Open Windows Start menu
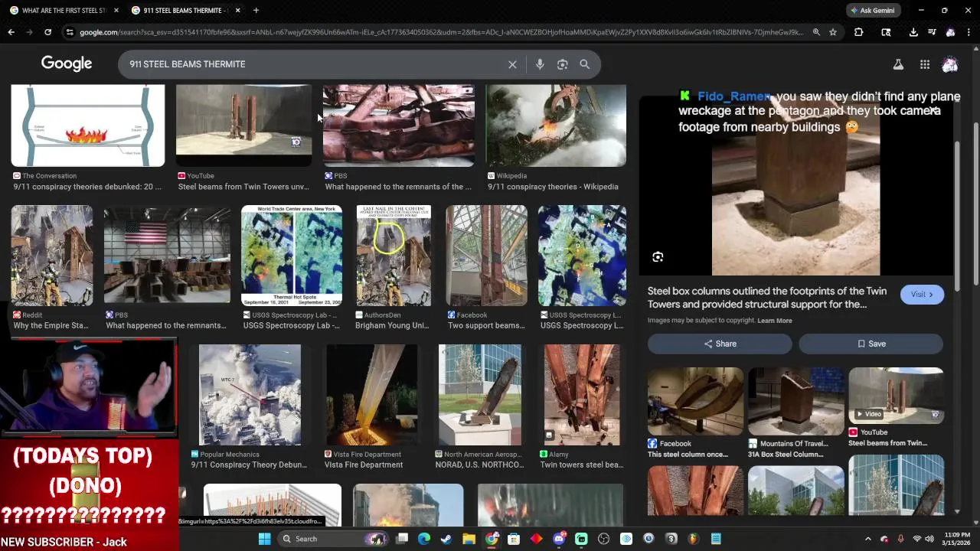This screenshot has width=980, height=551. point(264,539)
